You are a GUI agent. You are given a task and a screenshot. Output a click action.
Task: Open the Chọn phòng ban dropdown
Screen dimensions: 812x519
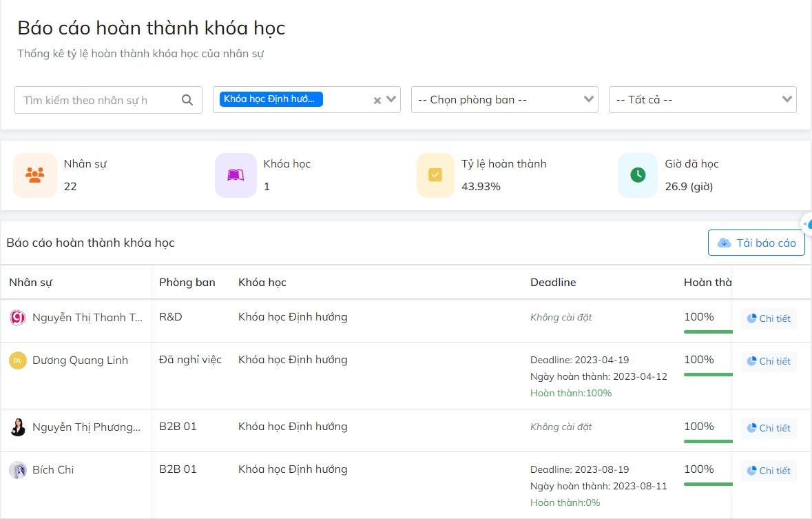click(x=504, y=99)
